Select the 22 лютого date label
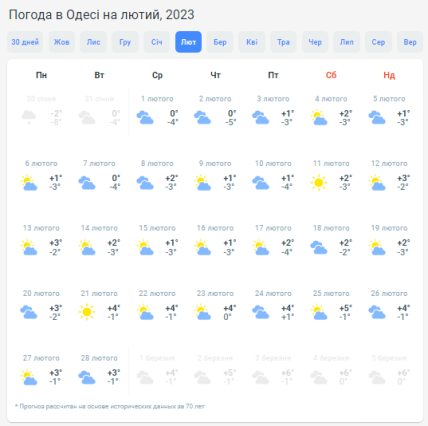The image size is (428, 426). [x=157, y=294]
